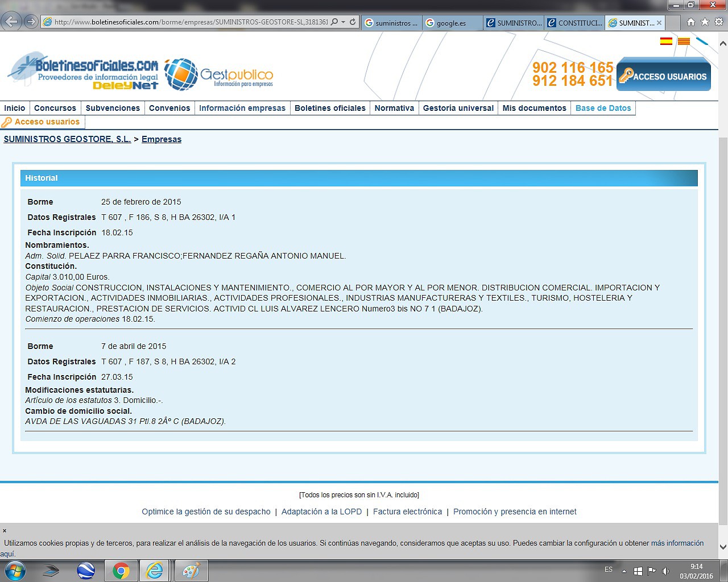Click the scroll down arrow of the page scrollbar
The height and width of the screenshot is (582, 728).
723,547
